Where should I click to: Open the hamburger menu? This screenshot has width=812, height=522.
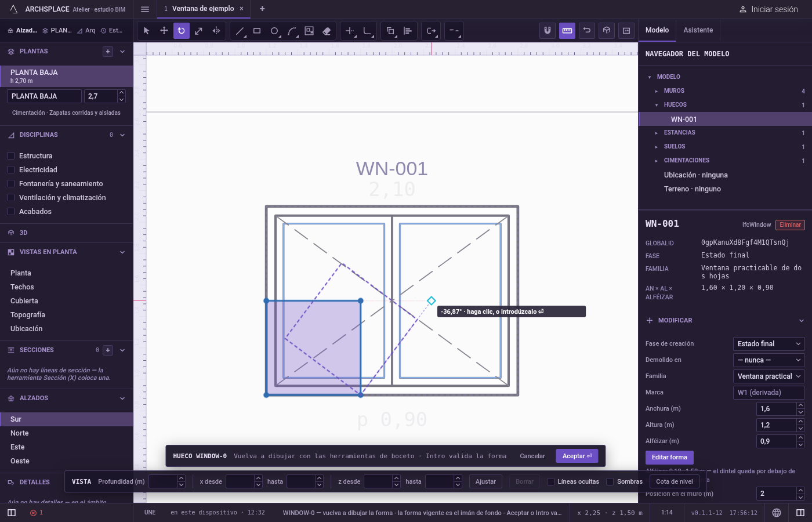[x=145, y=9]
